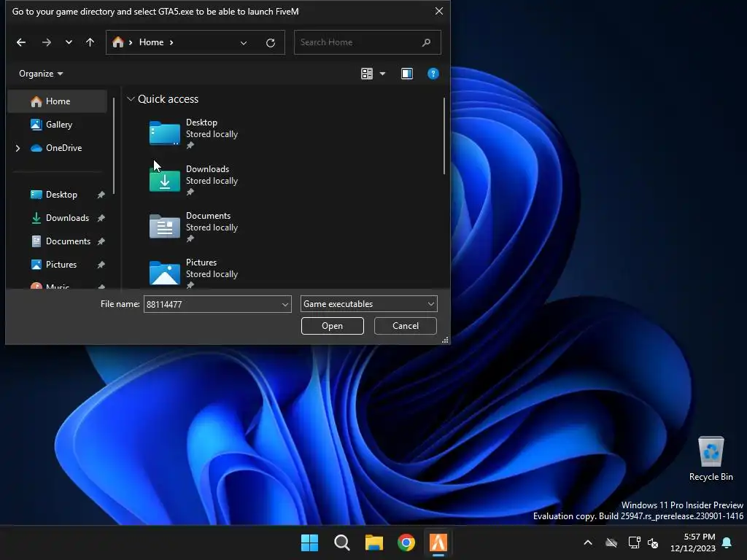
Task: Select the Downloads folder icon in Quick access
Action: click(164, 179)
